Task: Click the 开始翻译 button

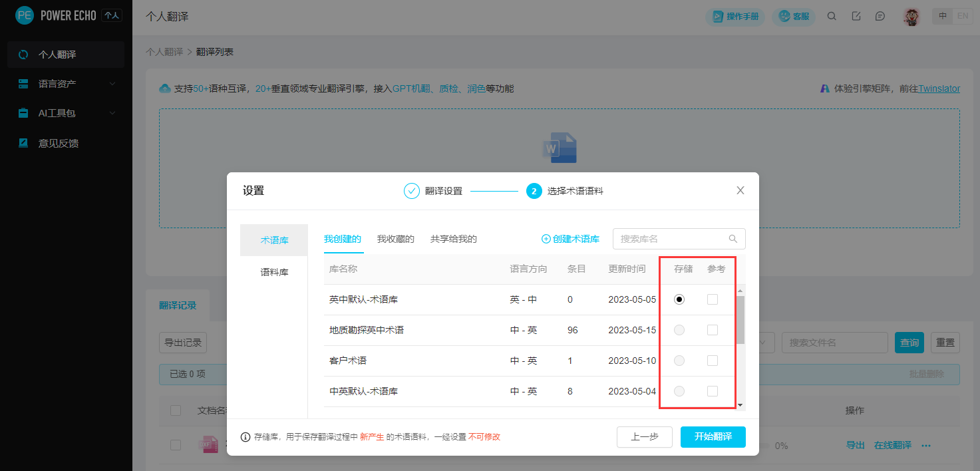Action: pos(713,437)
